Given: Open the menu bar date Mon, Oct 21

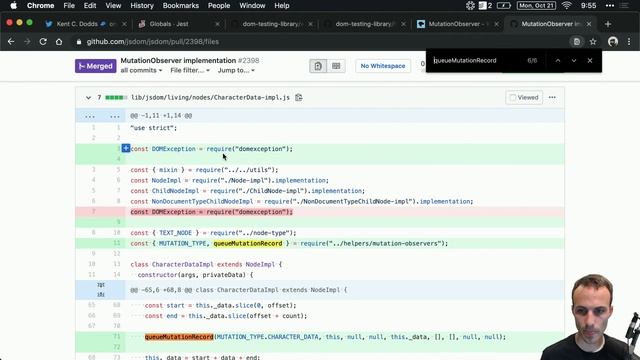Looking at the screenshot, I should (536, 6).
